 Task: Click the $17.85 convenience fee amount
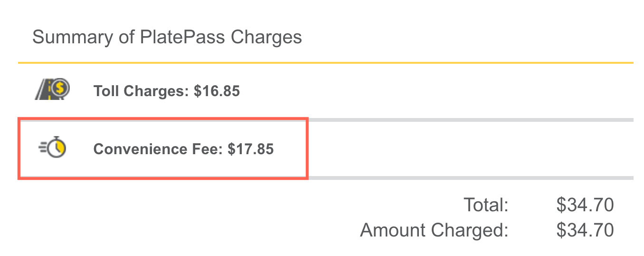pyautogui.click(x=251, y=149)
